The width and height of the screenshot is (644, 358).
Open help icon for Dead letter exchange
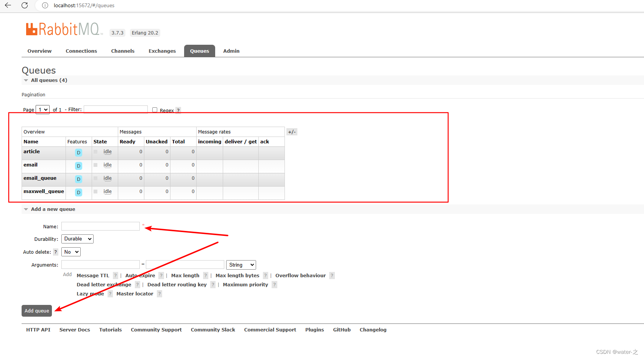138,285
